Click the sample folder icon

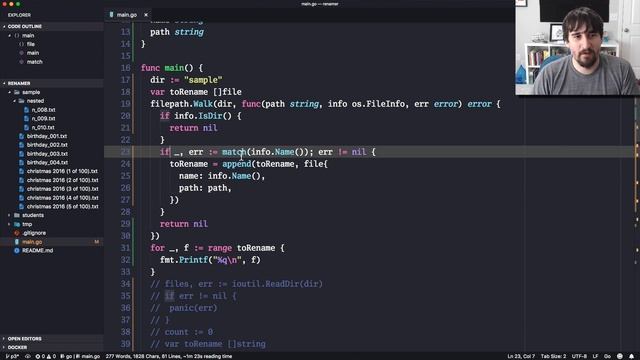(x=17, y=92)
